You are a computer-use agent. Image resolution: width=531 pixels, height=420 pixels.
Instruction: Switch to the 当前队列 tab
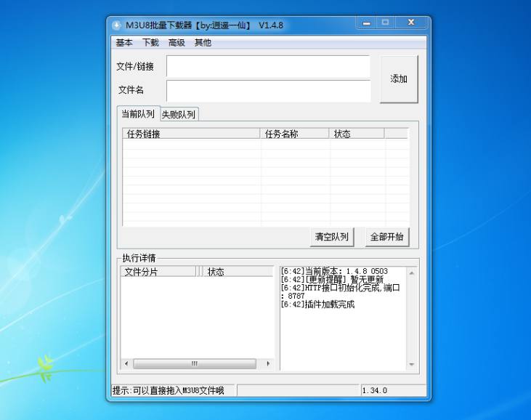(x=138, y=114)
